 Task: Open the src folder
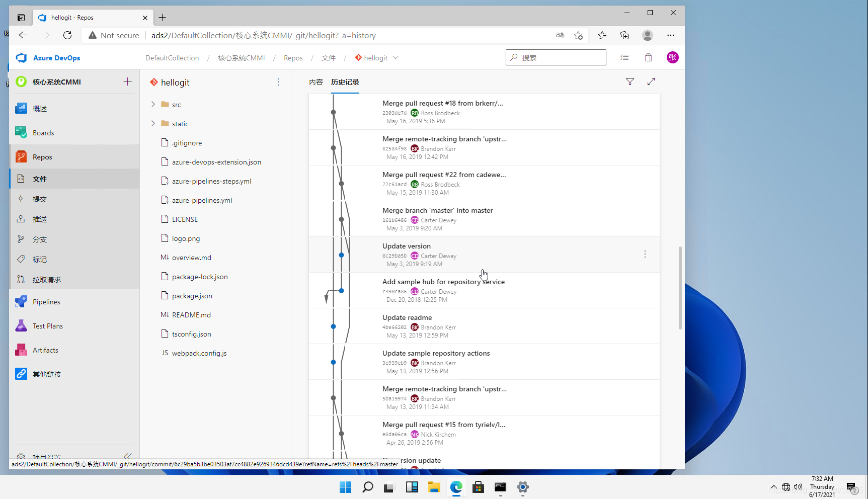(x=176, y=105)
